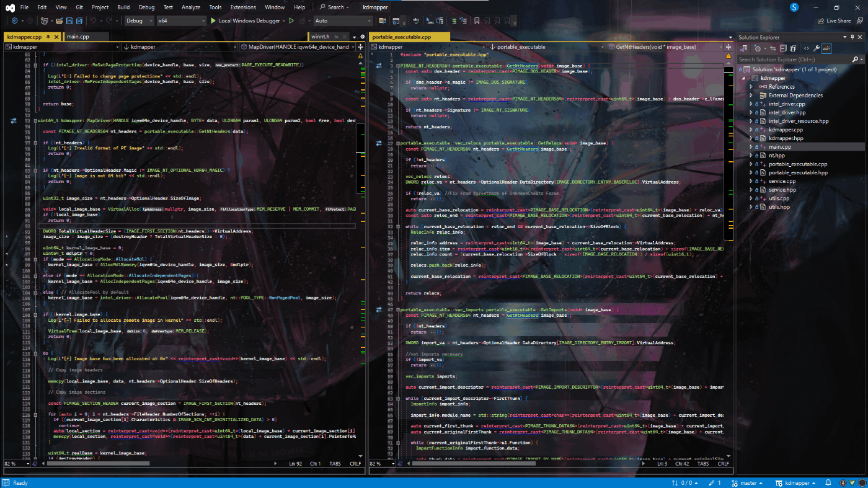
Task: Open the Analyze menu
Action: (191, 7)
